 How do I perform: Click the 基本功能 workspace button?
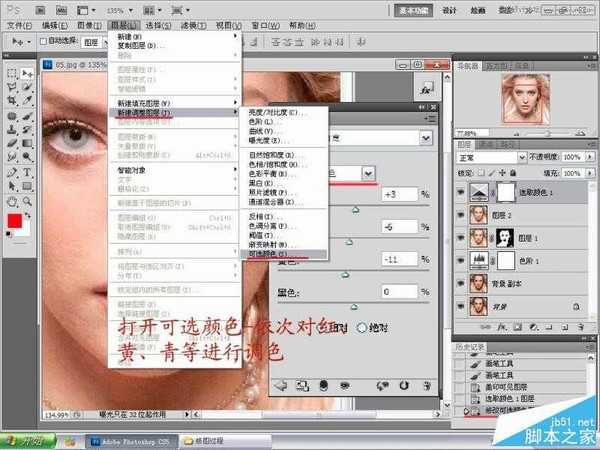[413, 11]
